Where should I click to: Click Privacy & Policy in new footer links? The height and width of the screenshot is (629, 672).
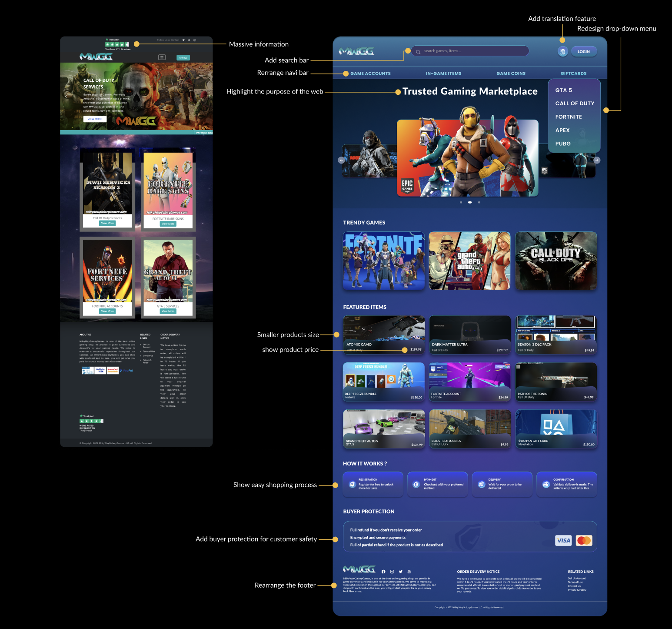[577, 590]
